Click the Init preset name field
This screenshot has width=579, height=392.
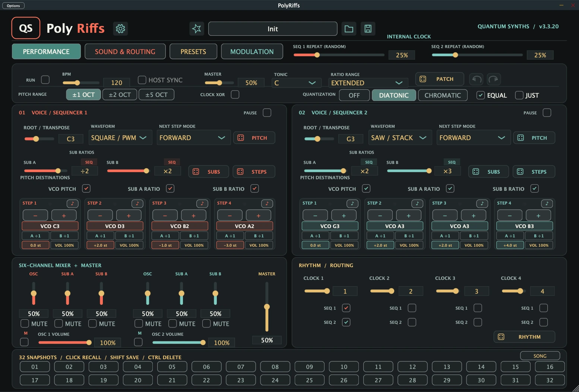(273, 29)
